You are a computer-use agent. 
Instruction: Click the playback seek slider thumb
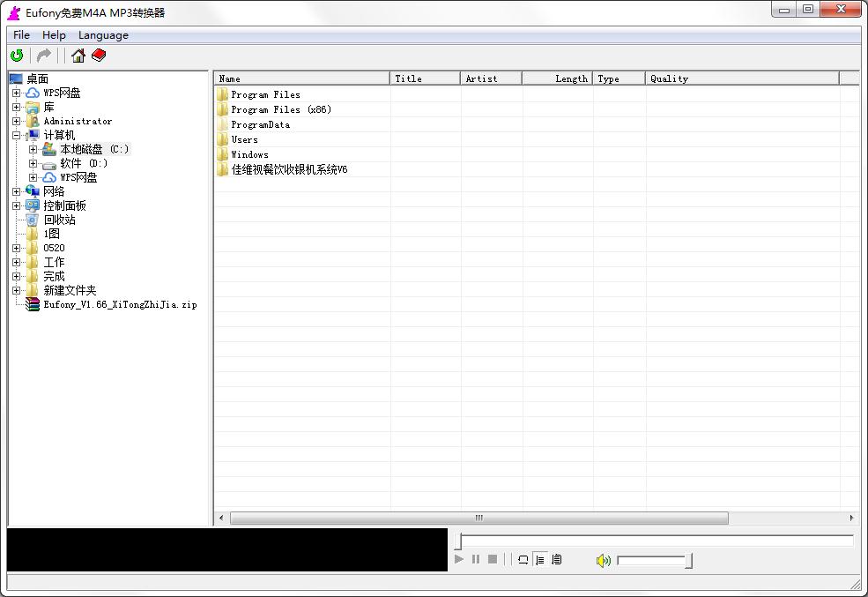tap(458, 541)
